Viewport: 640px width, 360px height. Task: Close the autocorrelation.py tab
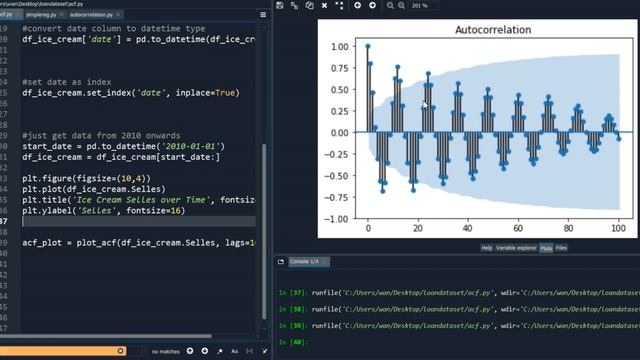(118, 15)
